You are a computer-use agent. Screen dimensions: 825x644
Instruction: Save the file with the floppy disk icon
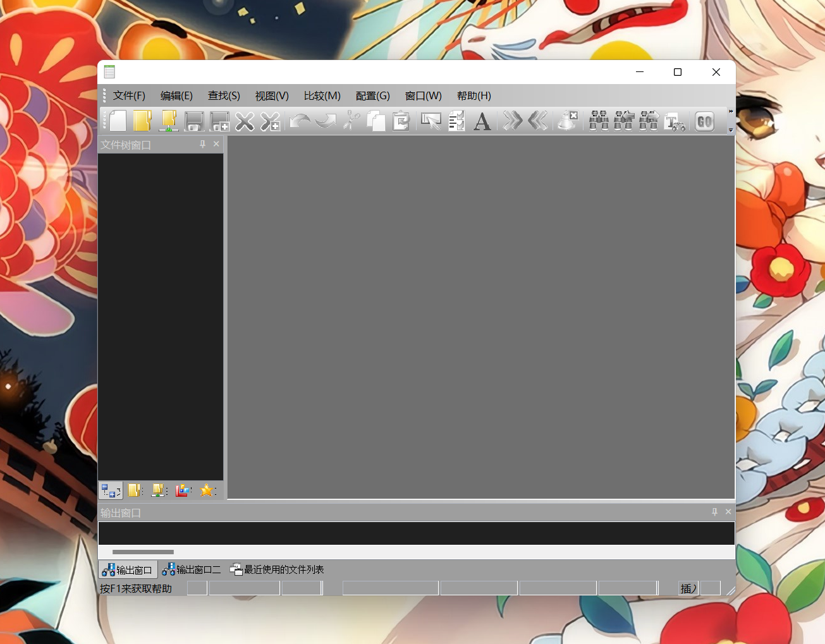(x=194, y=121)
